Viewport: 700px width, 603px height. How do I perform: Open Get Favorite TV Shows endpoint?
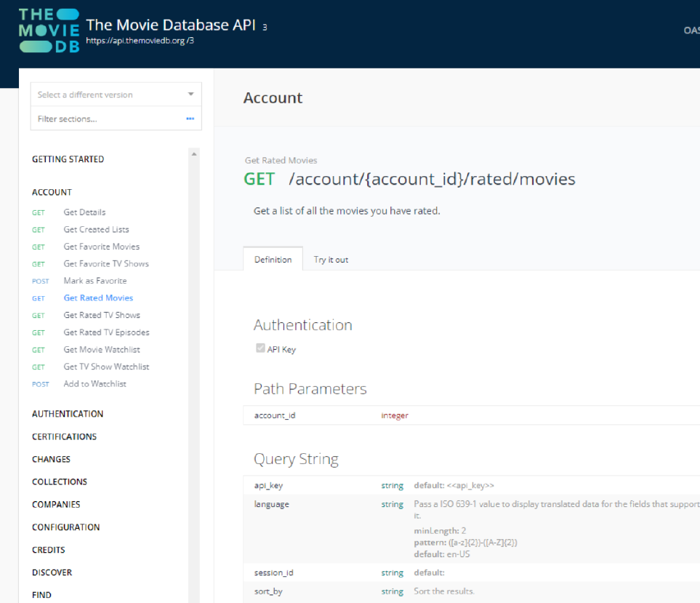pos(106,264)
